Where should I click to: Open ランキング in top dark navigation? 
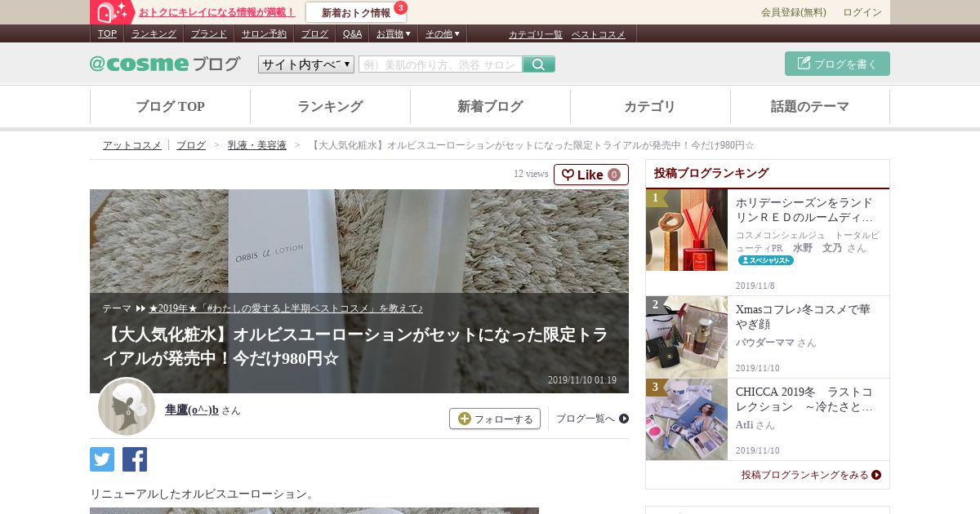click(x=154, y=33)
